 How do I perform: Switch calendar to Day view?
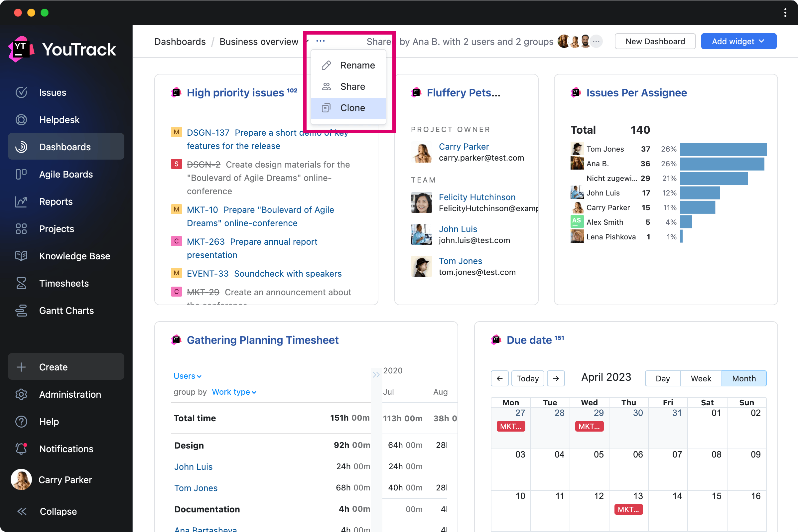(662, 378)
